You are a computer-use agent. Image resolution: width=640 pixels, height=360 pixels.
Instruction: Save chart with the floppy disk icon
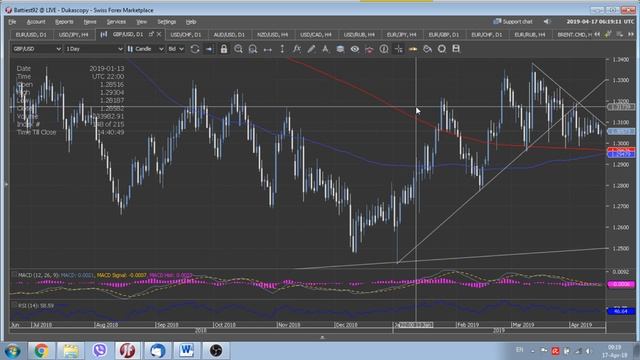(x=456, y=49)
